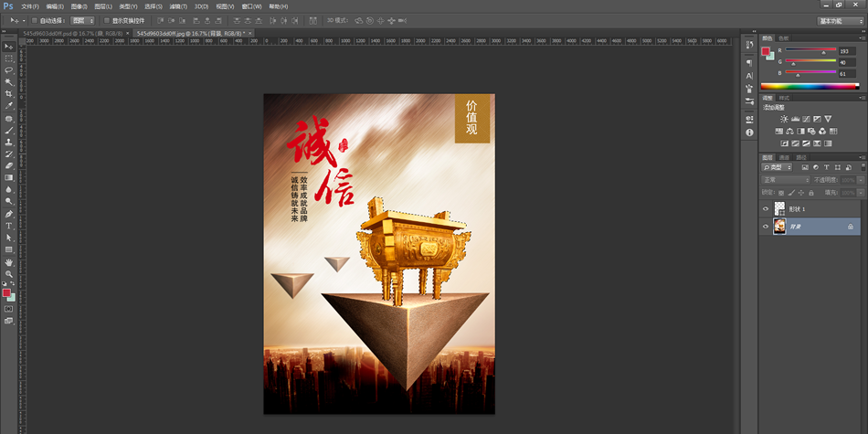Select the Rectangle shape tool
This screenshot has height=434, width=868.
[x=9, y=249]
